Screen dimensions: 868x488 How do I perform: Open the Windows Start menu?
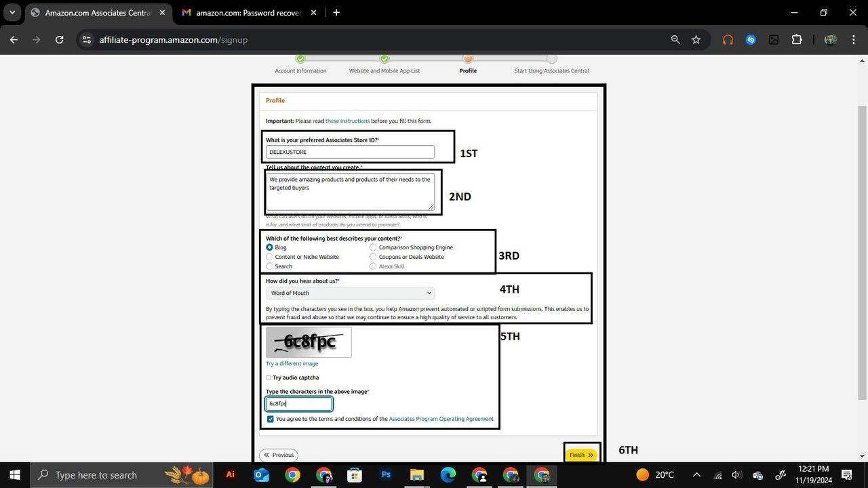pyautogui.click(x=14, y=474)
